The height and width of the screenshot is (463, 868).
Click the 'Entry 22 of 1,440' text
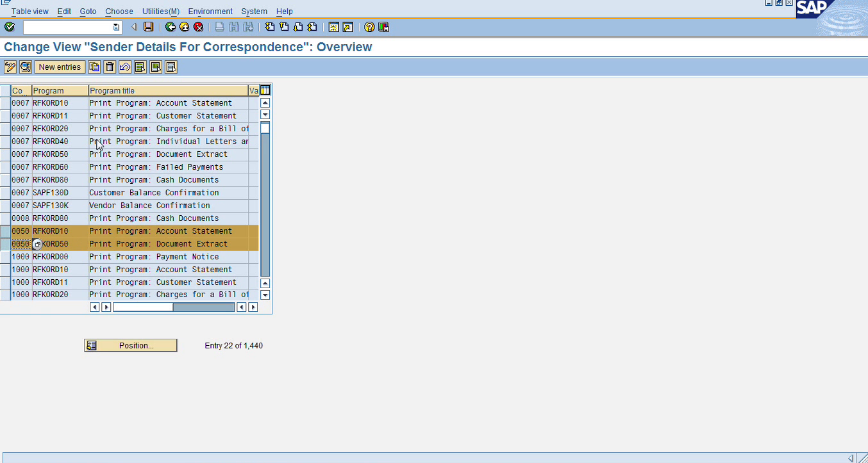(234, 346)
